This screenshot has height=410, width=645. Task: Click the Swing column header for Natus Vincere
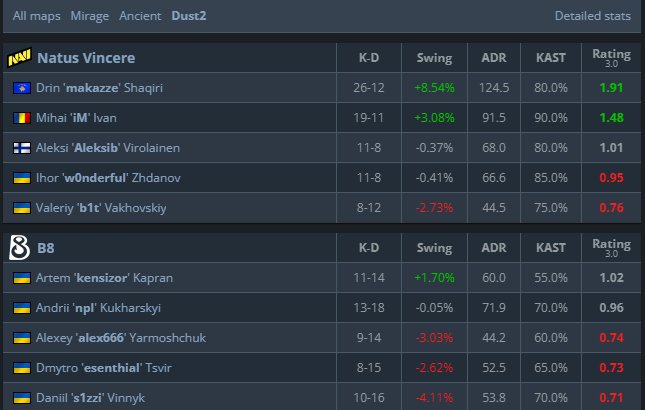pyautogui.click(x=434, y=58)
